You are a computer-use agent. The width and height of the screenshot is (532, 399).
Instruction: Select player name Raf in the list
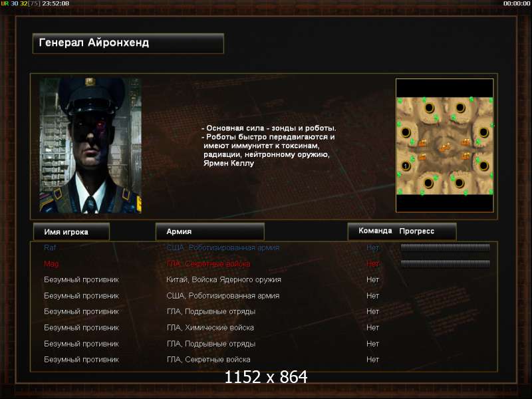[x=49, y=247]
